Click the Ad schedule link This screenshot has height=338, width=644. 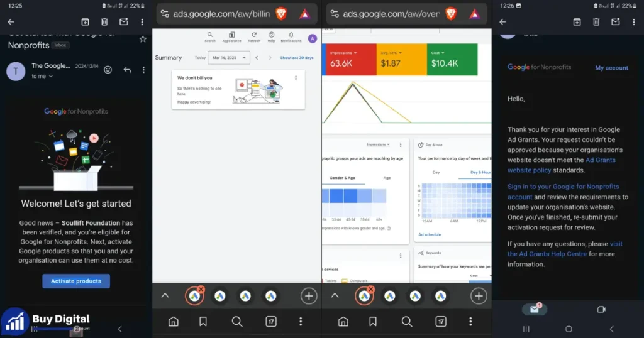430,234
